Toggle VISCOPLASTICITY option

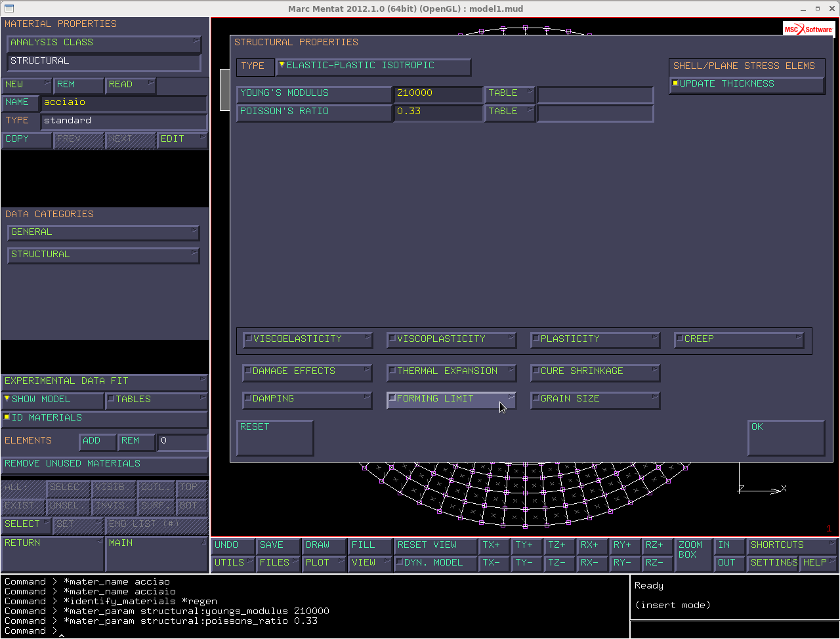451,340
